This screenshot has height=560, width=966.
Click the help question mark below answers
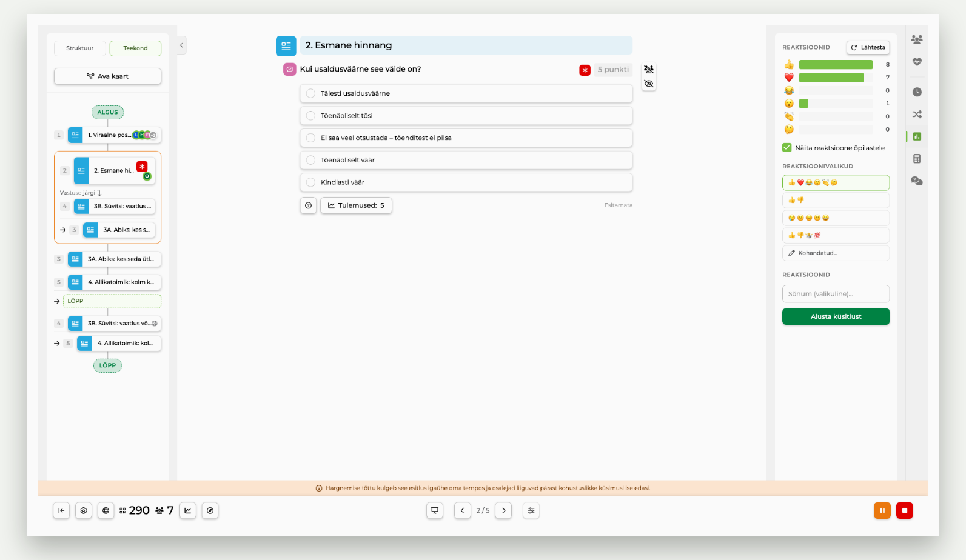click(309, 205)
